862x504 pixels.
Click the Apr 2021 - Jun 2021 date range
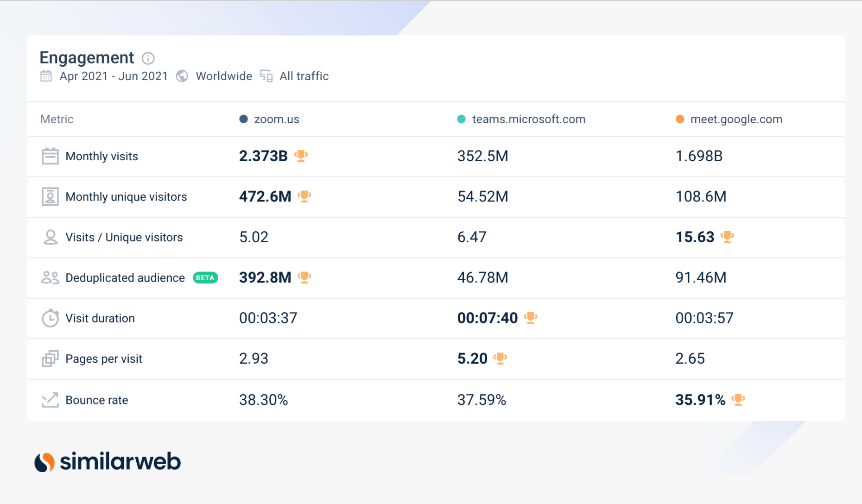point(114,76)
